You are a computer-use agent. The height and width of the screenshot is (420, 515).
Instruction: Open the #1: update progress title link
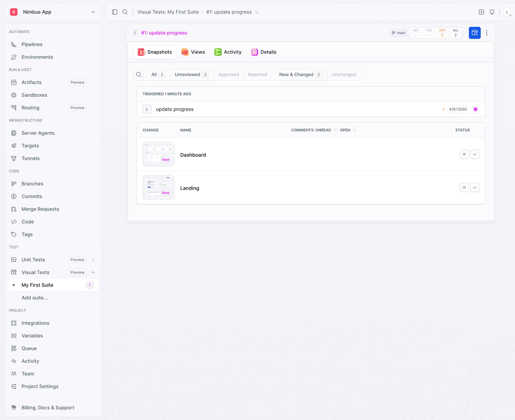(x=164, y=33)
